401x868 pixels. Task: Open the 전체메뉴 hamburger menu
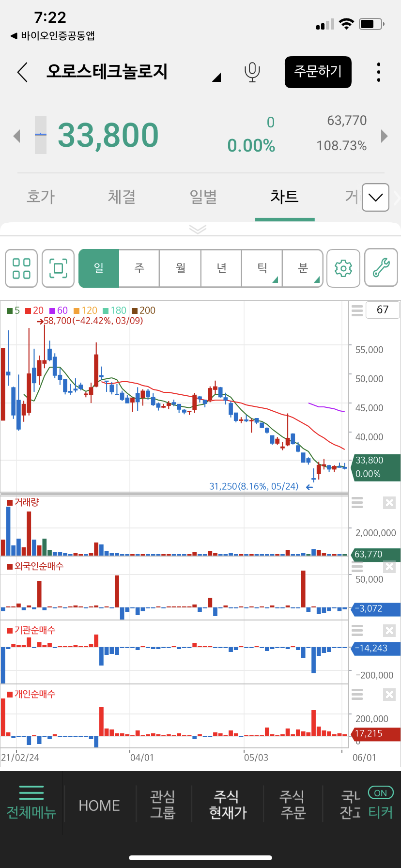click(x=31, y=803)
